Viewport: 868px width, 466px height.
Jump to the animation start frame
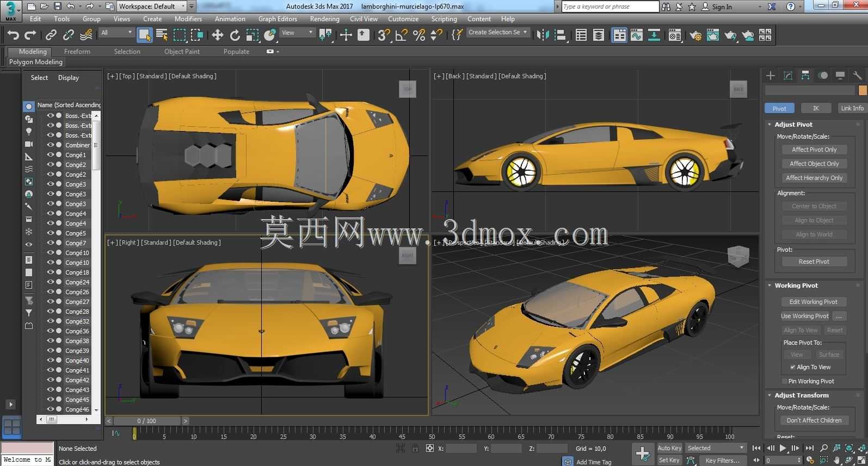(756, 448)
